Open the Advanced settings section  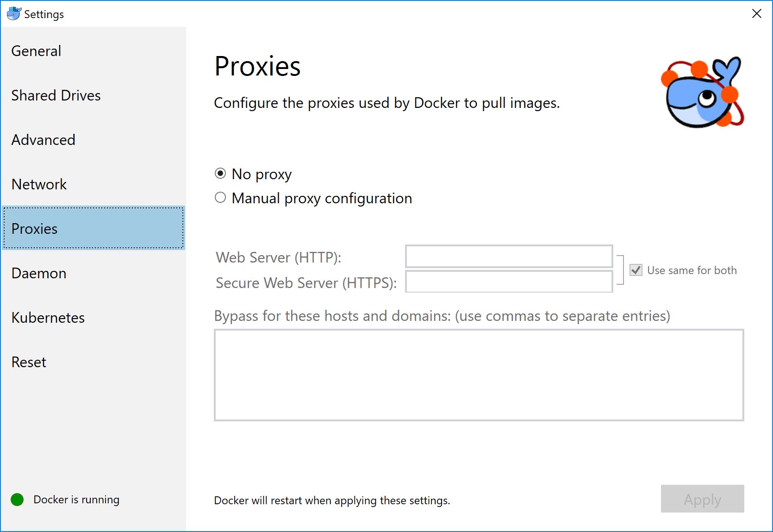[x=43, y=140]
